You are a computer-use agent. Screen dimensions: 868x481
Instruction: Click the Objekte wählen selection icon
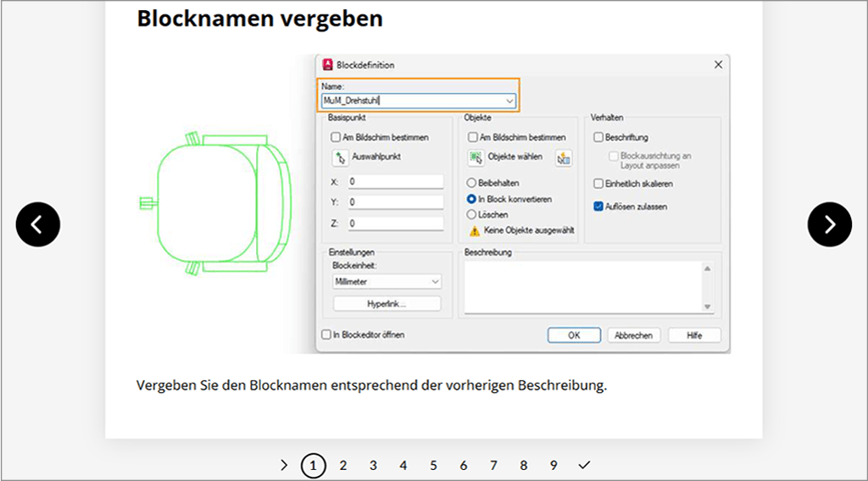pos(476,158)
